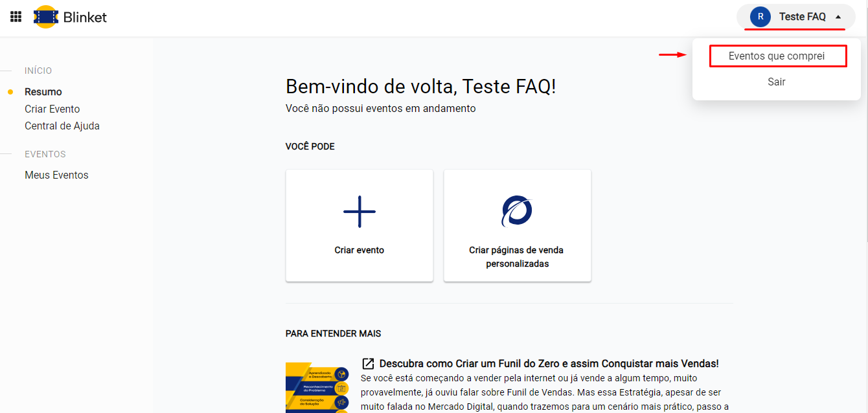Go to Criar Evento in sidebar
Image resolution: width=868 pixels, height=413 pixels.
pyautogui.click(x=52, y=109)
